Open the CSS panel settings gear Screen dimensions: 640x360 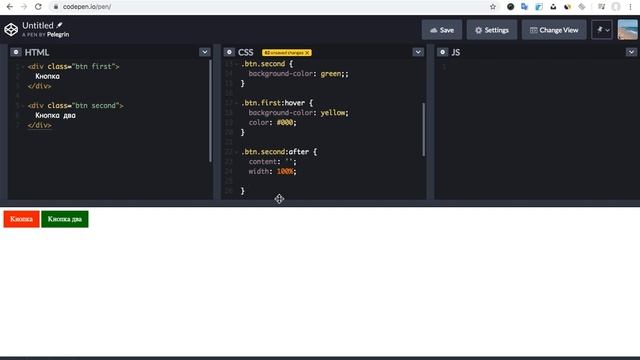229,52
